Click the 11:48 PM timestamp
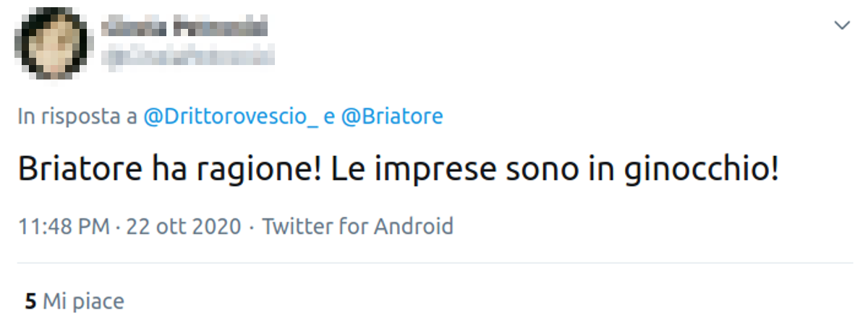Screen dimensions: 868x331 (x=64, y=226)
